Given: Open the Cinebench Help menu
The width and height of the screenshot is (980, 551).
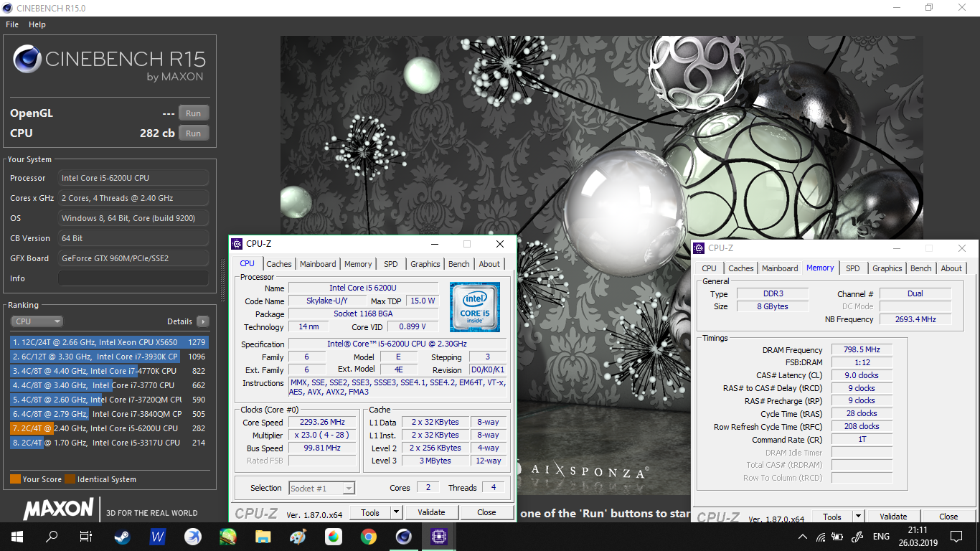Looking at the screenshot, I should coord(37,24).
